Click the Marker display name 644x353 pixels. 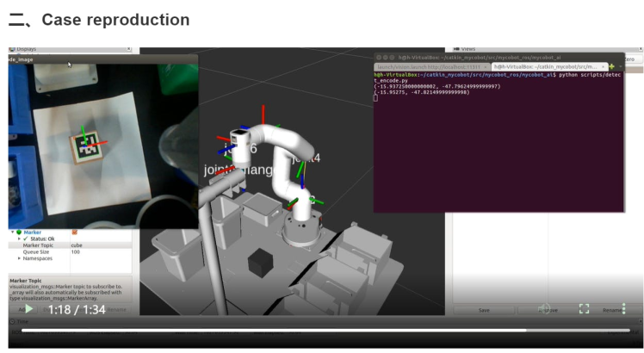(x=32, y=232)
